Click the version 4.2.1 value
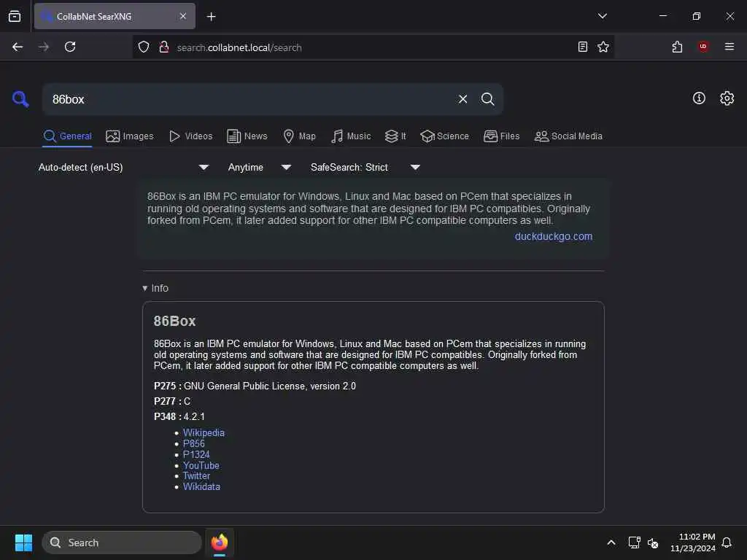 (194, 416)
